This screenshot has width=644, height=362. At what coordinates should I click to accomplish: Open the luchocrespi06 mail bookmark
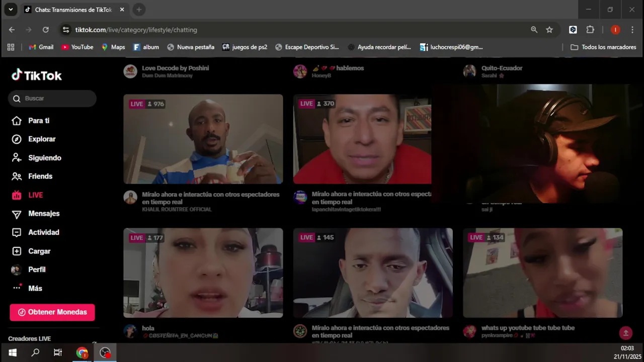[451, 47]
